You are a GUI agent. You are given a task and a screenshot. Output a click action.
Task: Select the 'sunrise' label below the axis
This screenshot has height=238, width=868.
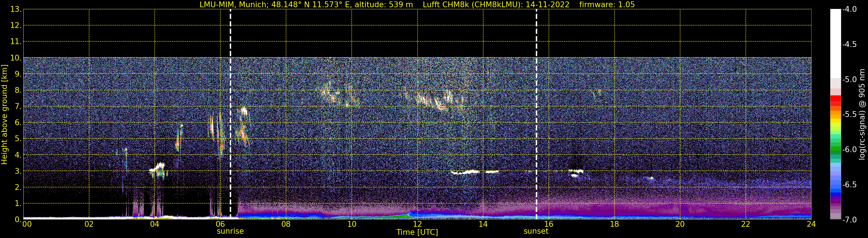230,231
